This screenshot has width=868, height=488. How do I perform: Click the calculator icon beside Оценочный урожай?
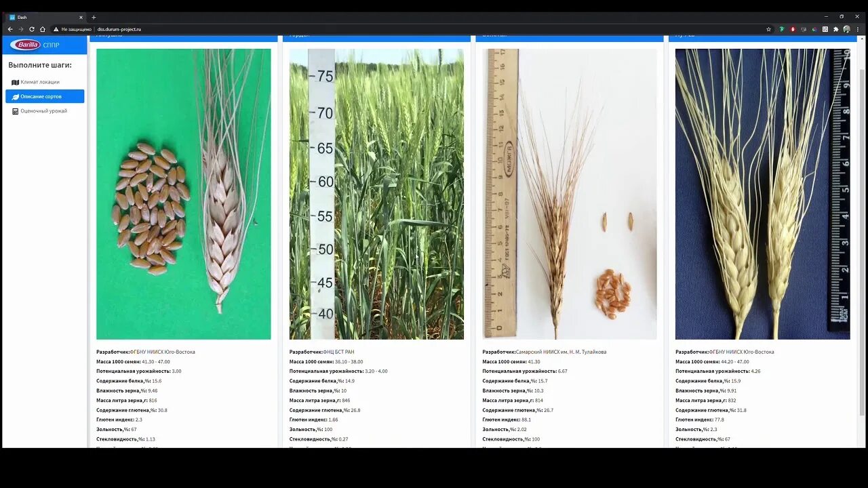16,111
